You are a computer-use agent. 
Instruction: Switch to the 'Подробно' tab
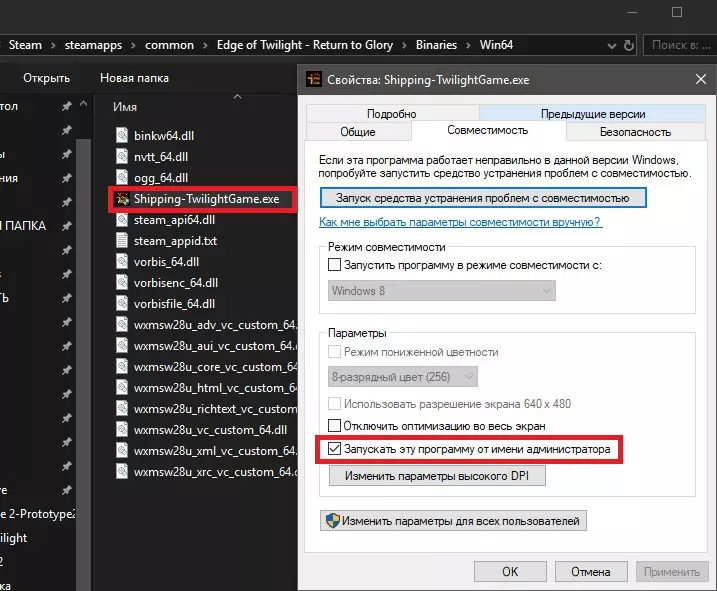pos(392,114)
